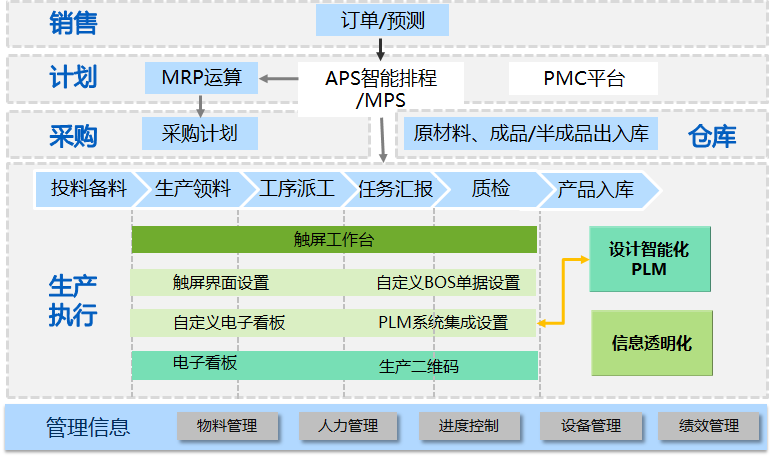This screenshot has height=459, width=772.
Task: Select the 投料备料 process step
Action: pyautogui.click(x=88, y=189)
